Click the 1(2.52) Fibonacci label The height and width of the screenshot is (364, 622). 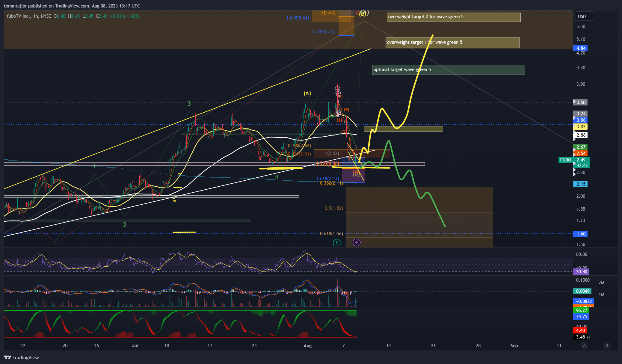pyautogui.click(x=332, y=153)
